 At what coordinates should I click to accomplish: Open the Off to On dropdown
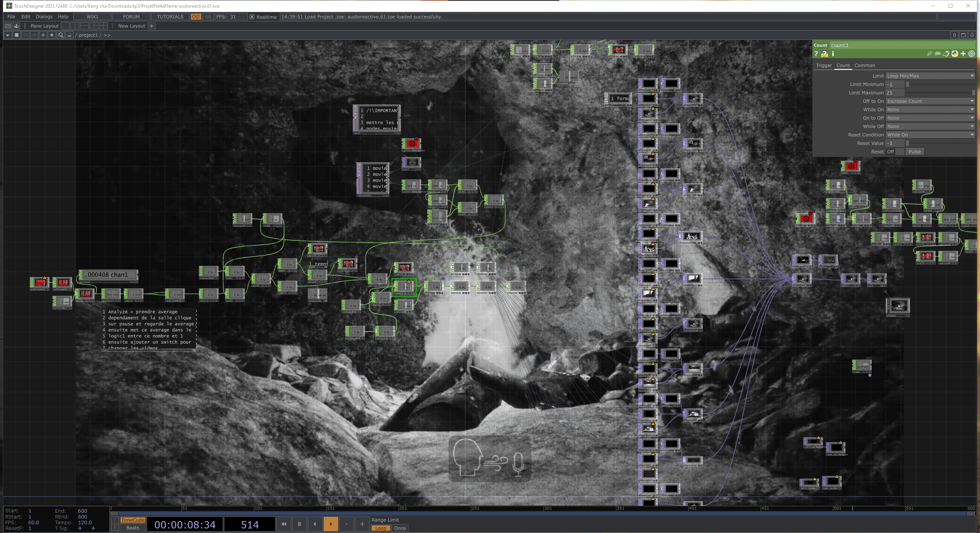[x=930, y=101]
